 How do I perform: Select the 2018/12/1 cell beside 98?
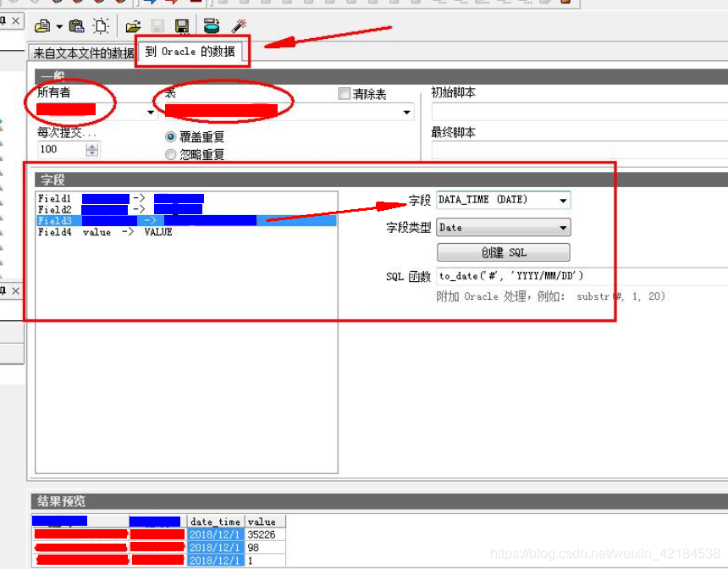216,548
